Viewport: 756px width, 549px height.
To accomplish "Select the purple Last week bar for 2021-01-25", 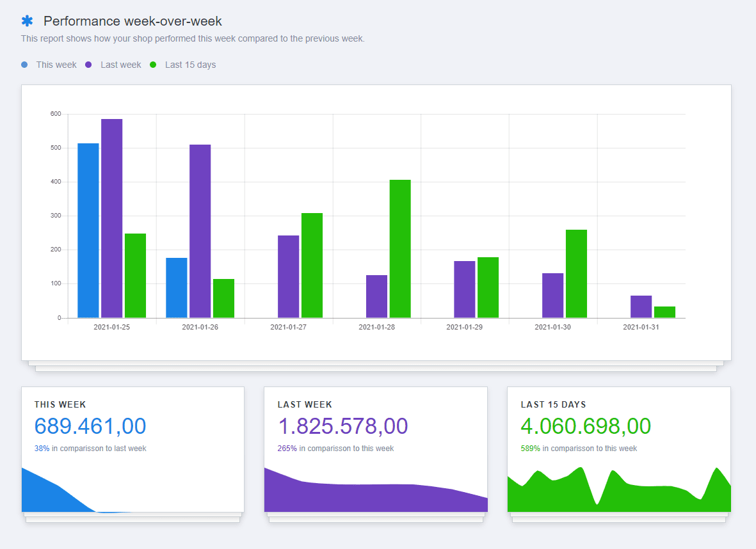I will [112, 218].
